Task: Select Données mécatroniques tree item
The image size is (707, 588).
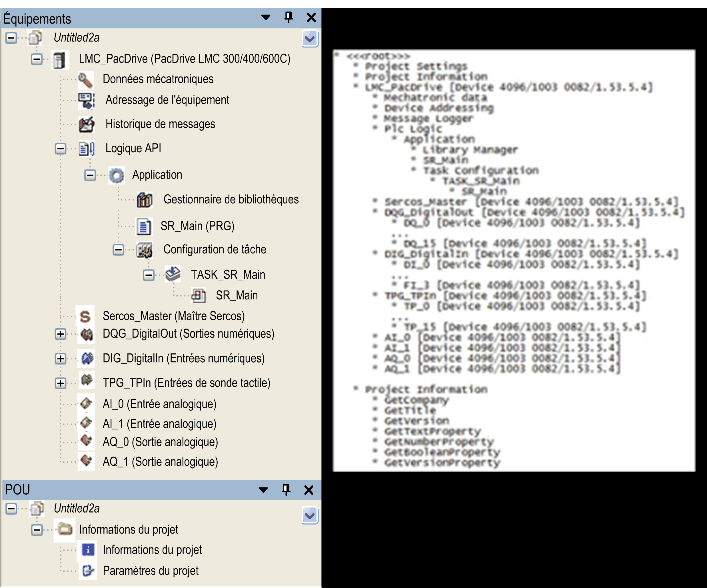Action: [x=158, y=79]
